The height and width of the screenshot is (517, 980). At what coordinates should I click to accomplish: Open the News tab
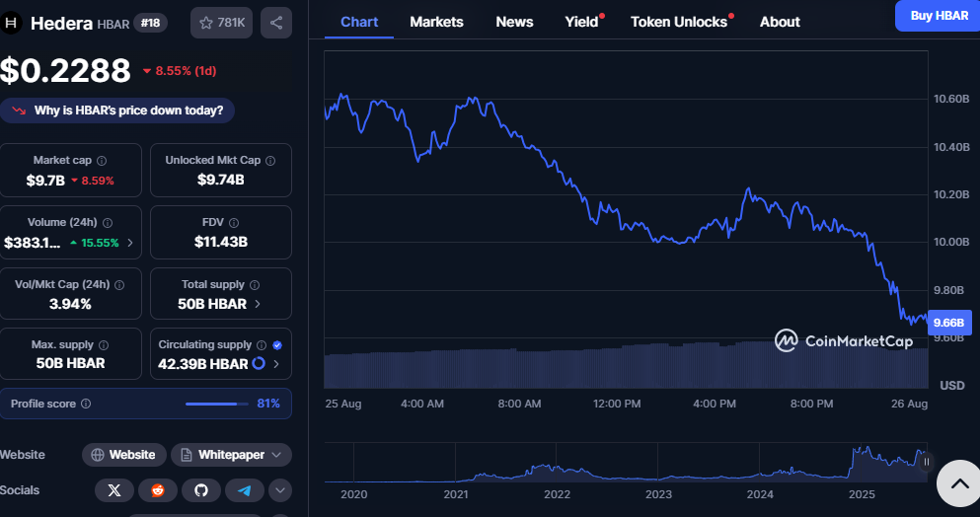514,22
